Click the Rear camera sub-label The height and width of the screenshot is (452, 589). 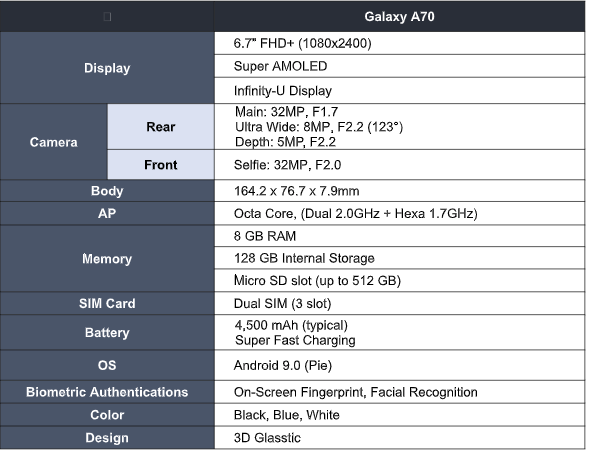point(161,127)
